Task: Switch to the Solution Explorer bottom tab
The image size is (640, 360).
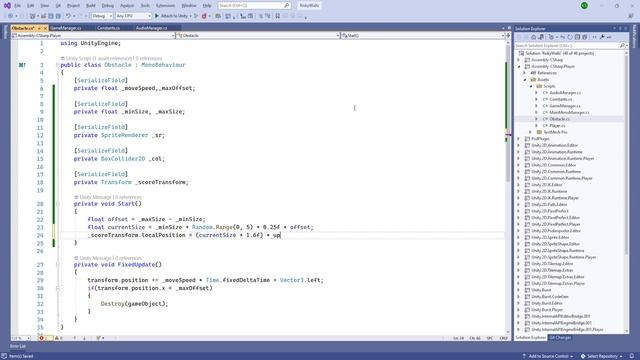Action: [530, 338]
